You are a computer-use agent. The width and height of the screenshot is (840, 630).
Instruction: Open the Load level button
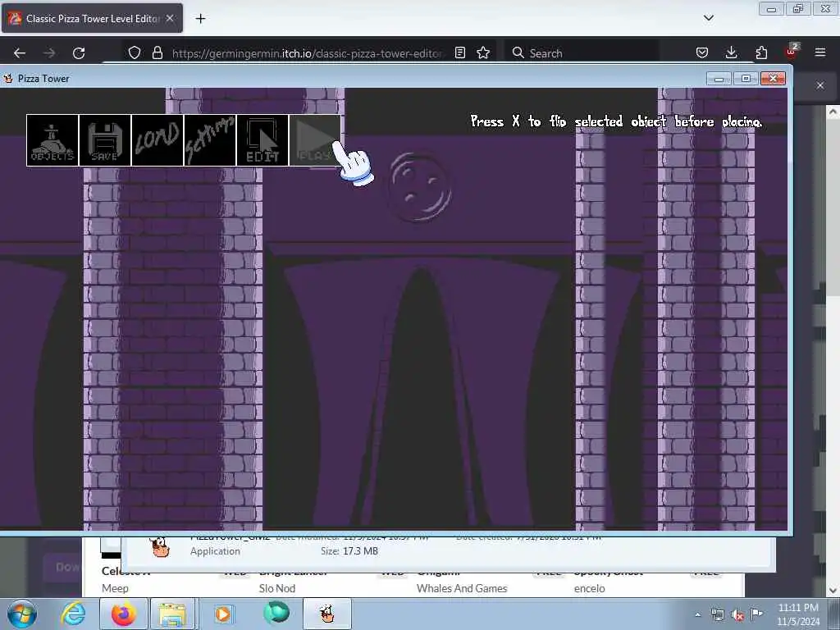[157, 140]
